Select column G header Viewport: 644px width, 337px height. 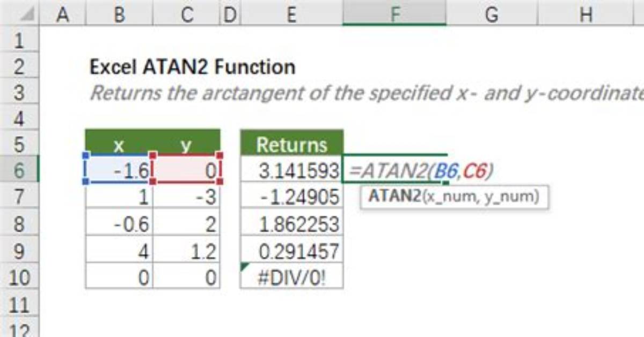click(x=491, y=13)
